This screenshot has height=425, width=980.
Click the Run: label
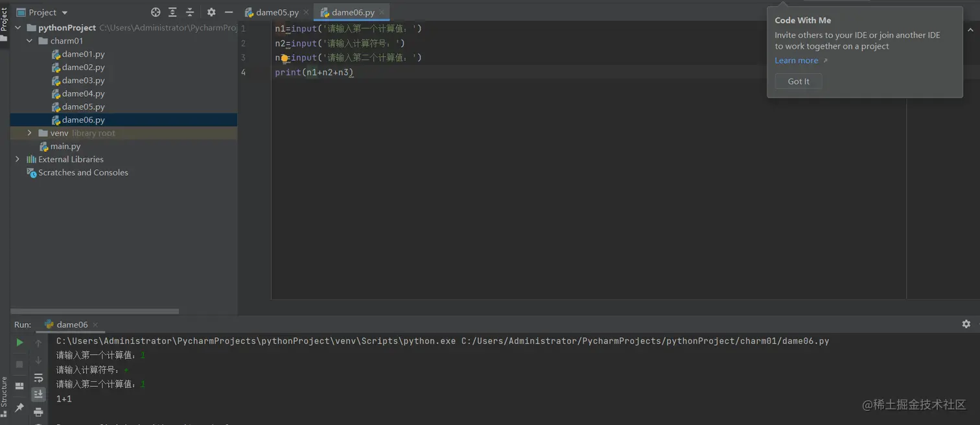23,324
